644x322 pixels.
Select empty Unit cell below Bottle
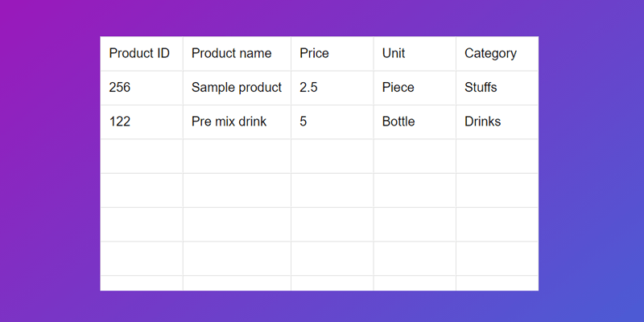[415, 156]
